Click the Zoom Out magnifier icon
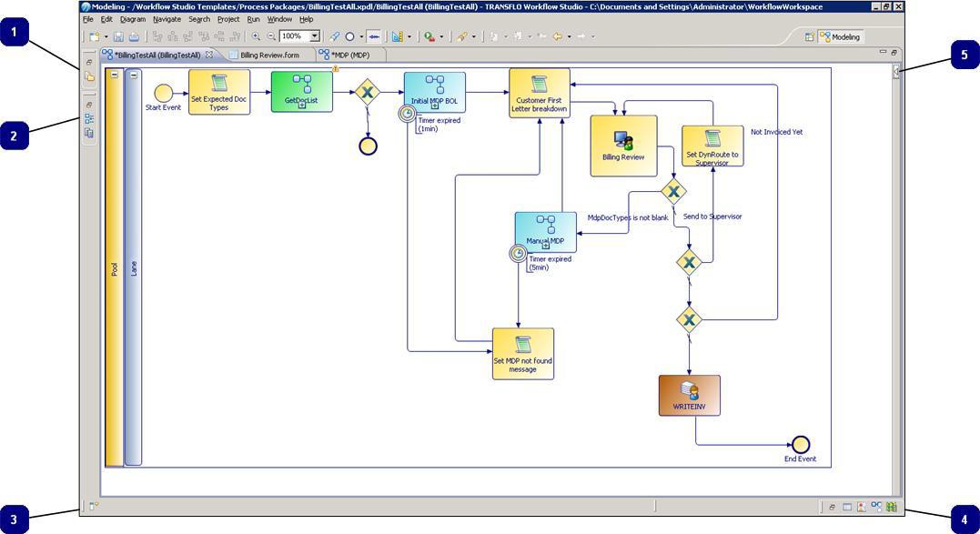980x534 pixels. click(271, 37)
